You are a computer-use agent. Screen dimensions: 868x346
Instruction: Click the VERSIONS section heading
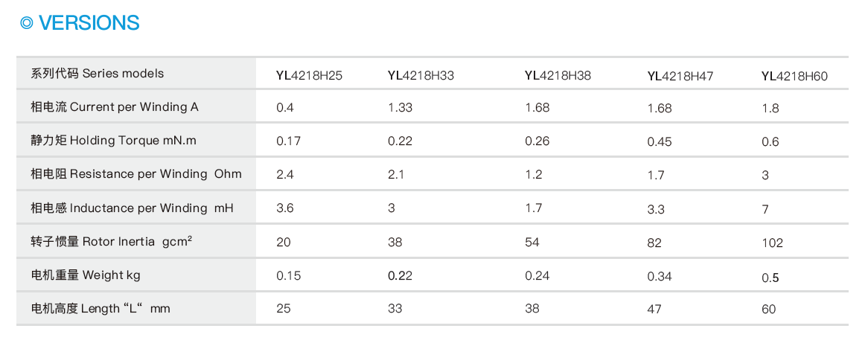(89, 23)
